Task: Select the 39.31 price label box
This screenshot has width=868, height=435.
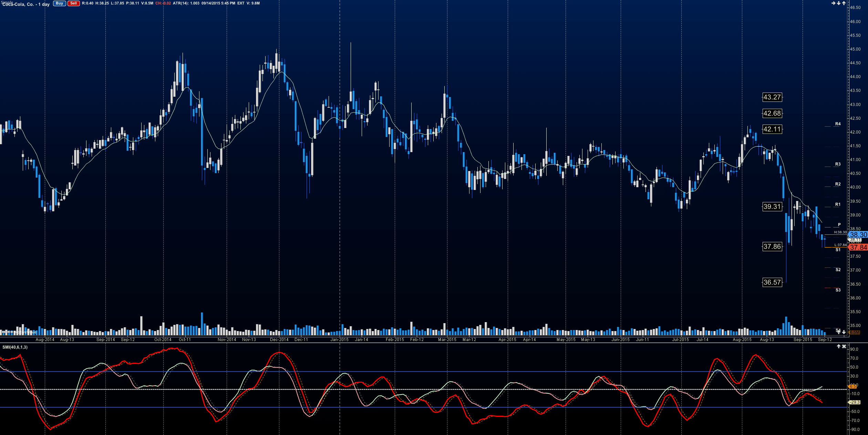Action: click(772, 206)
